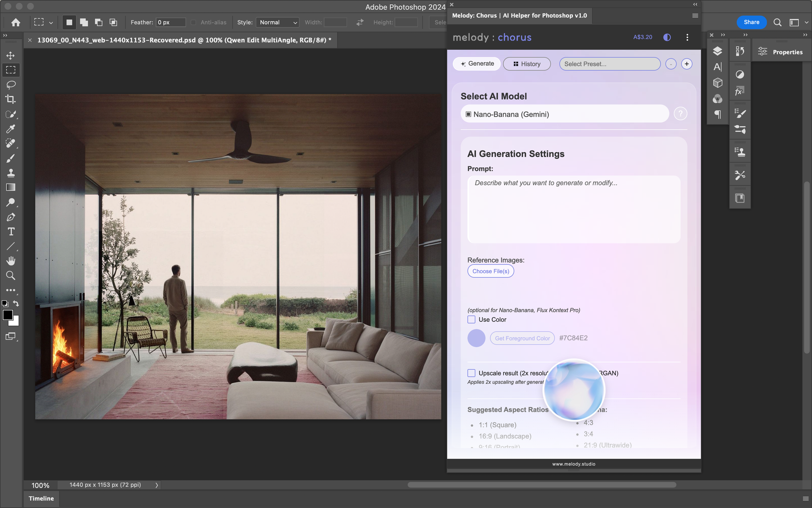
Task: Click the Choose File(s) button
Action: tap(490, 271)
